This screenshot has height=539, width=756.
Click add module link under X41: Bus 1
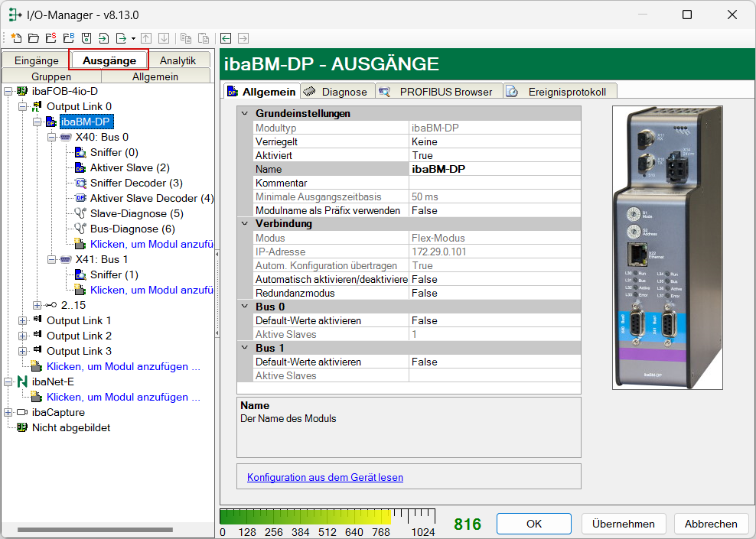tap(152, 290)
